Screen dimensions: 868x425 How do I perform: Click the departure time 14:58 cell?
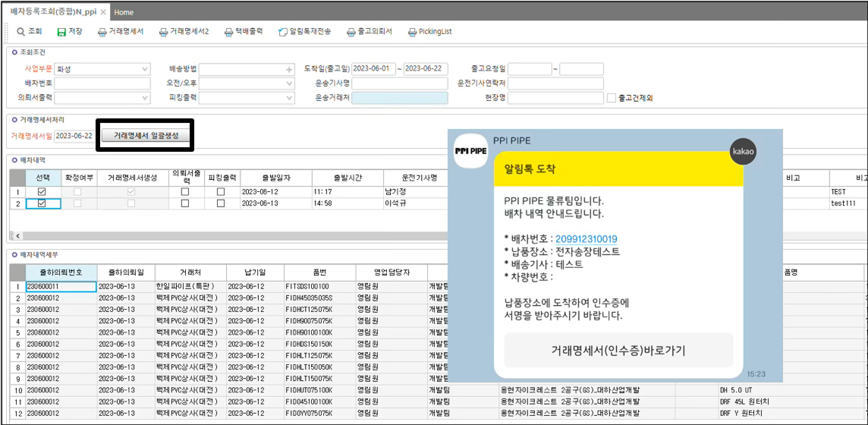(x=347, y=203)
